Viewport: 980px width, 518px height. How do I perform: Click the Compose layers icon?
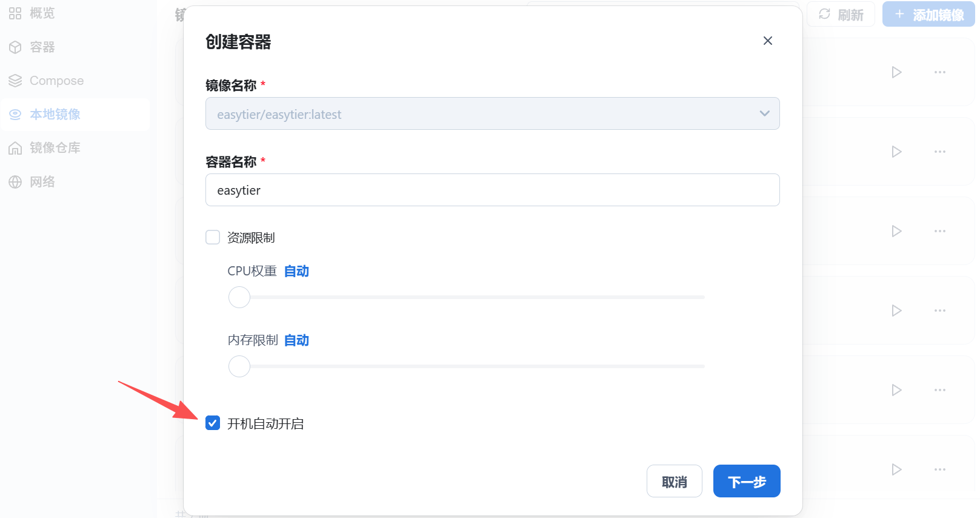tap(15, 81)
